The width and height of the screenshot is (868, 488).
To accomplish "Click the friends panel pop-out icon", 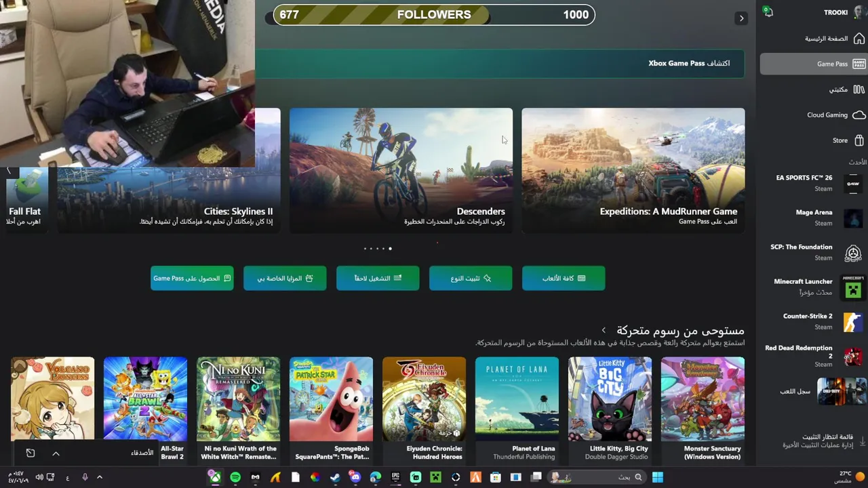I will pyautogui.click(x=31, y=453).
